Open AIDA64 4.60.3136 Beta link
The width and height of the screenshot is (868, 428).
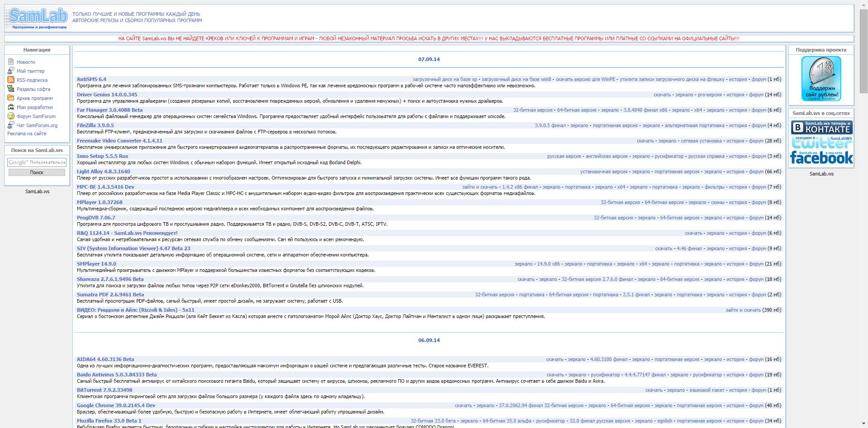(105, 359)
